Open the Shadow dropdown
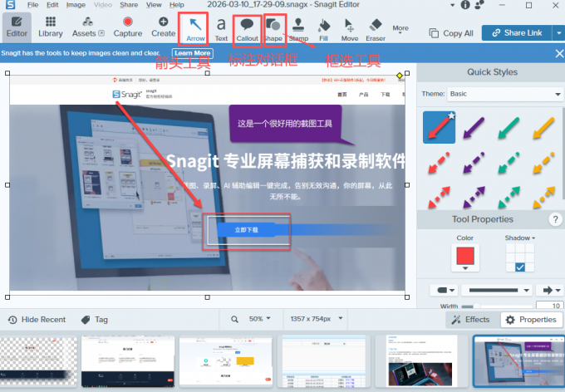Image resolution: width=565 pixels, height=392 pixels. tap(519, 238)
